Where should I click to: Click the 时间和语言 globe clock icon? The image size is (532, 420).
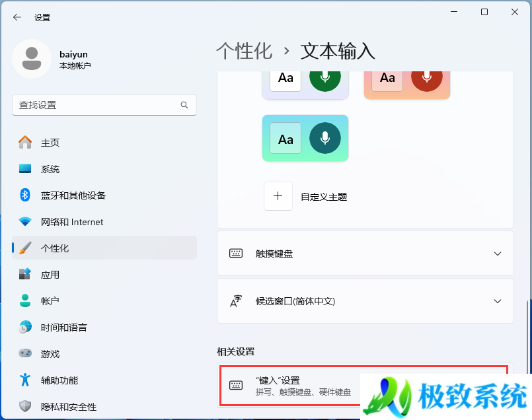[x=25, y=327]
